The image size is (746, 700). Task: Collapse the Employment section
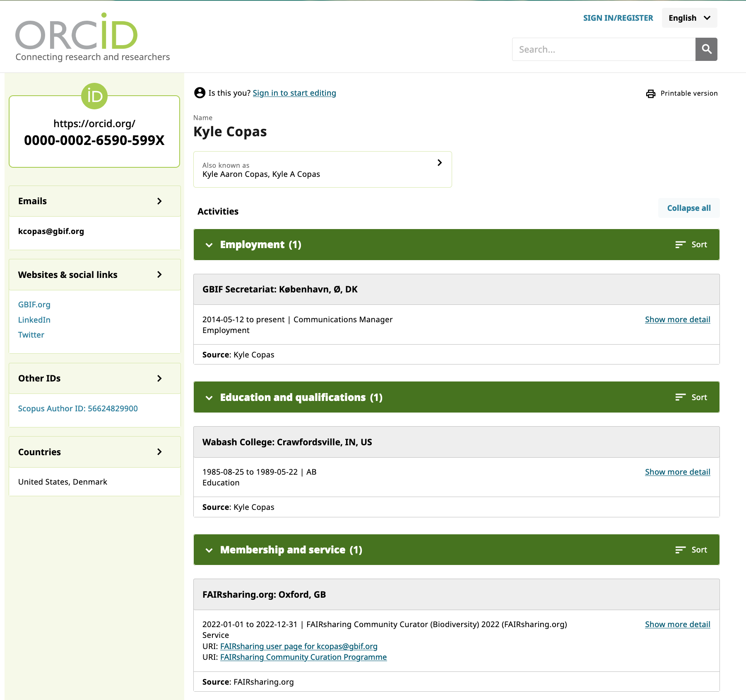click(x=209, y=245)
